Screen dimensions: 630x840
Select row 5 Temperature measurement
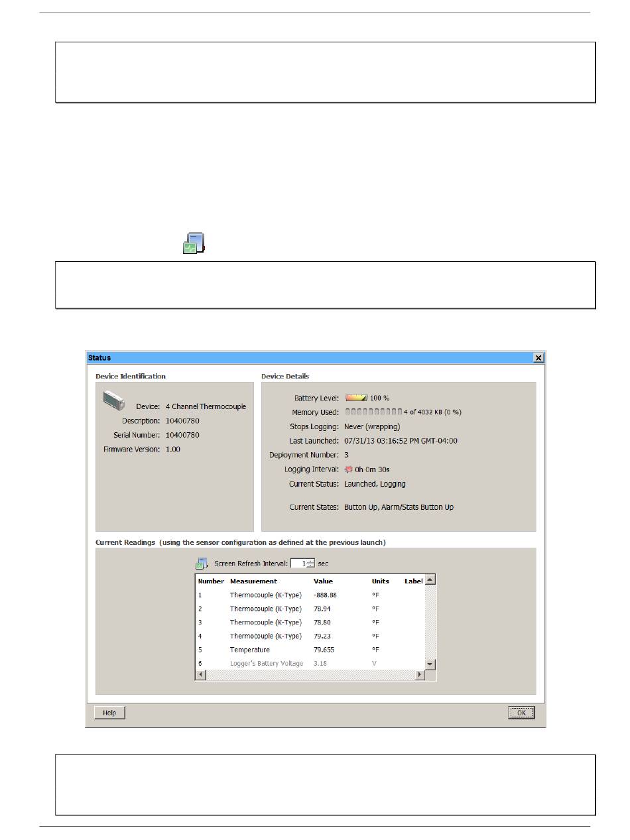click(310, 650)
